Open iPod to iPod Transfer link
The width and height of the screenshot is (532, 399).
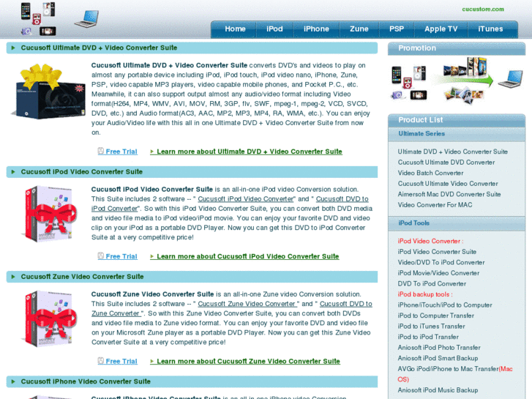[x=428, y=337]
